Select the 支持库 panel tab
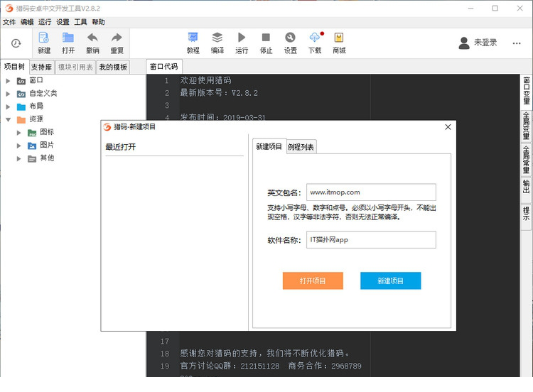 (41, 67)
